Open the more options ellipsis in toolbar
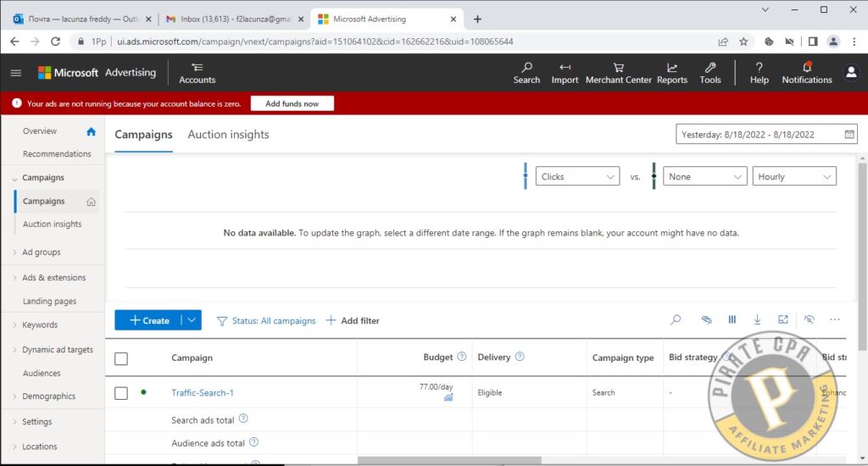Viewport: 868px width, 466px height. [x=835, y=320]
